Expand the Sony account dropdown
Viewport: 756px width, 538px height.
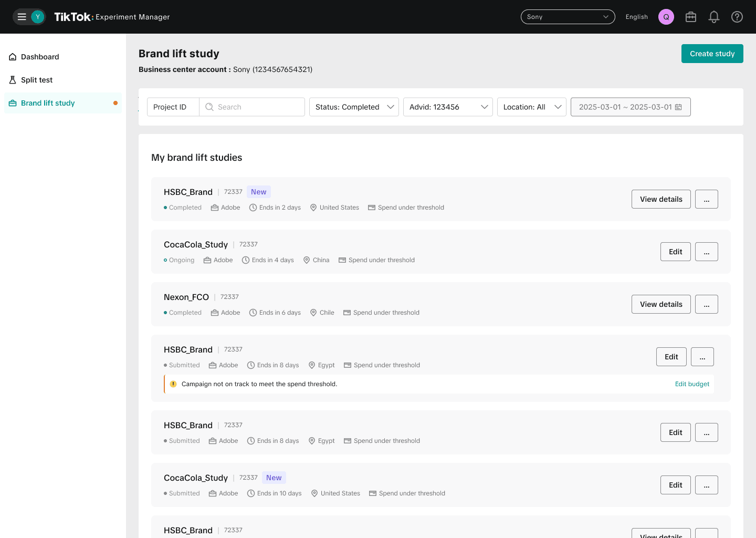coord(568,17)
